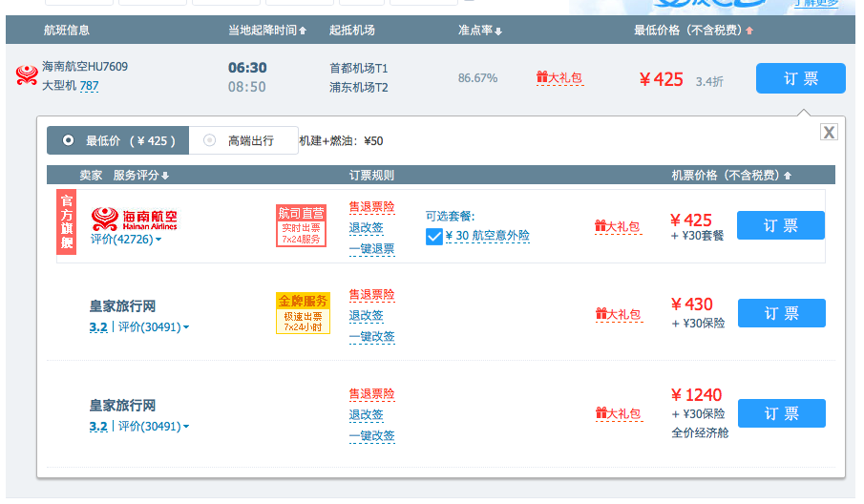Click the 订票规则 column header
Screen dimensions: 864x504
pyautogui.click(x=371, y=176)
